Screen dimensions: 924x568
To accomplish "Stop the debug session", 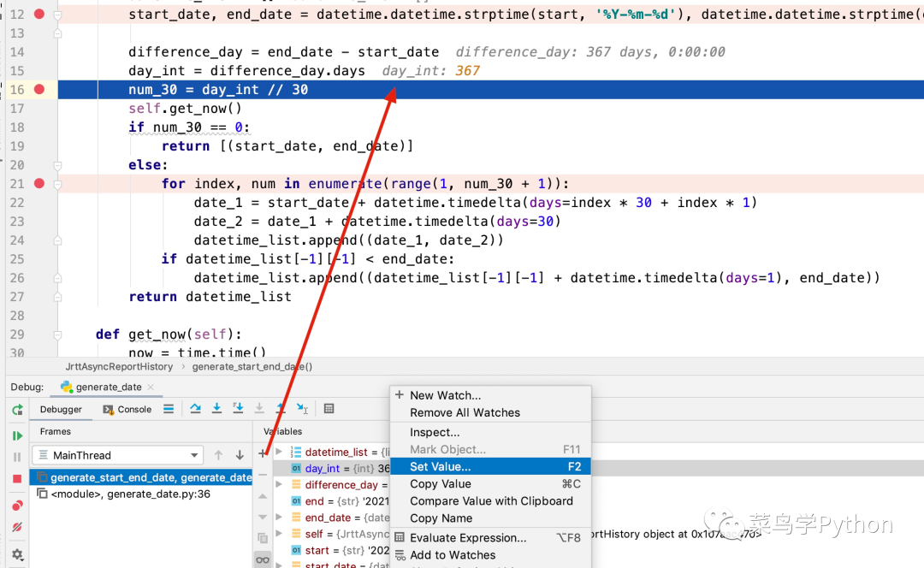I will [x=17, y=479].
